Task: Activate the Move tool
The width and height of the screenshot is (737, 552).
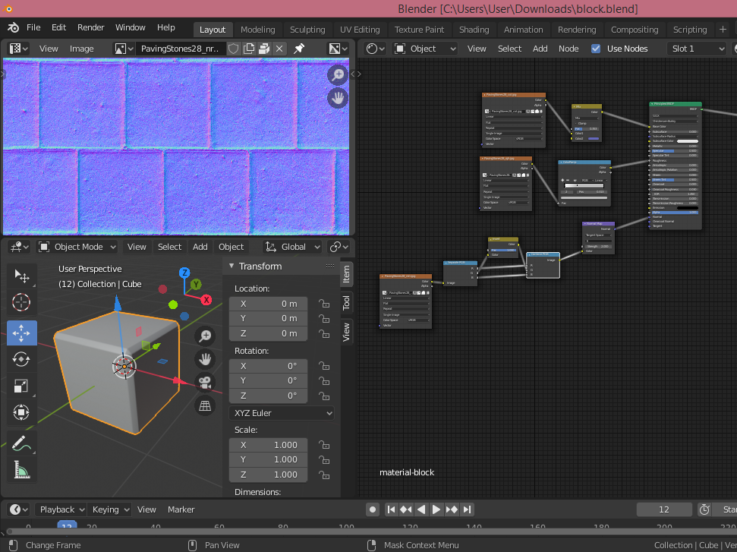Action: [22, 333]
